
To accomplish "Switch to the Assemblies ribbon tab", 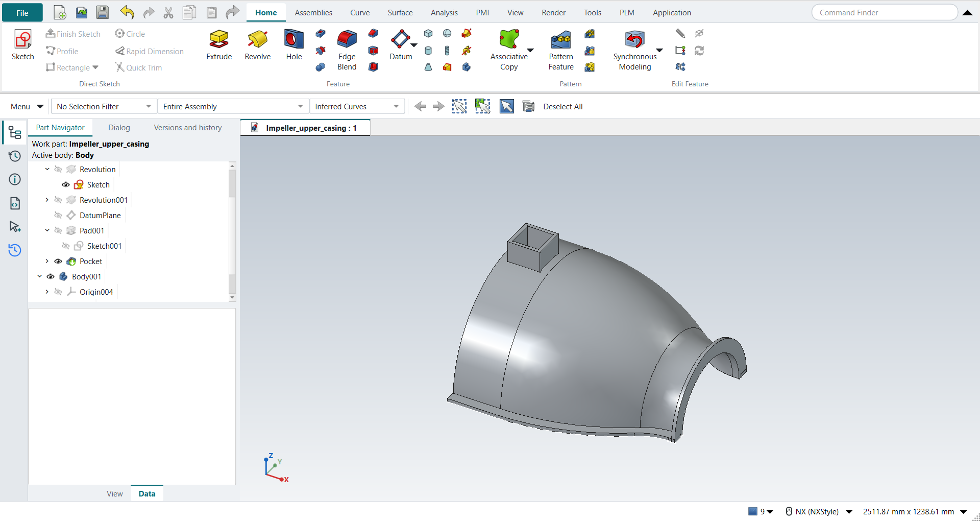I will (x=313, y=13).
